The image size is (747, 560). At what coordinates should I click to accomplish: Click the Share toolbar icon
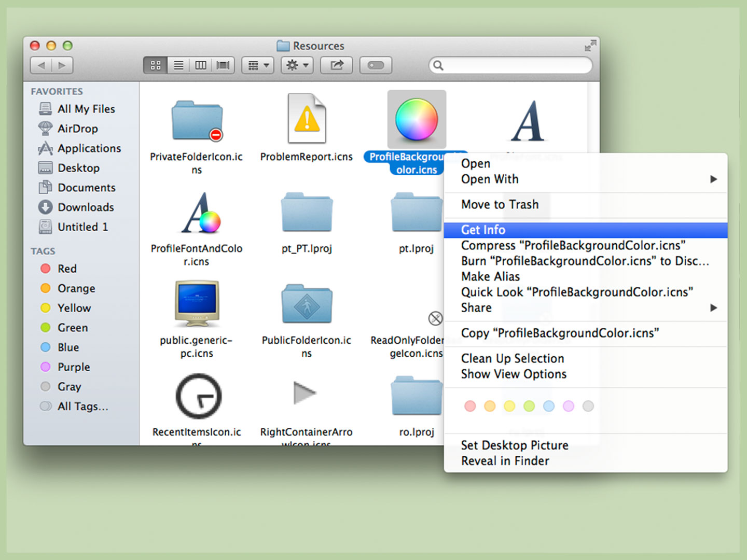336,65
